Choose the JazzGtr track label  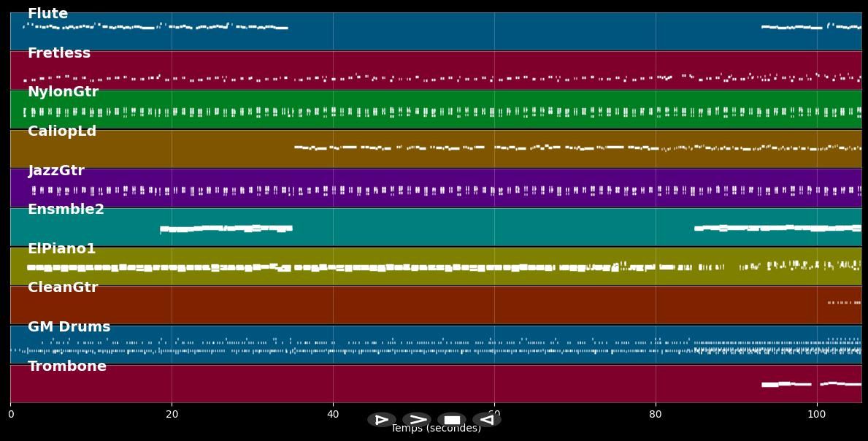[56, 171]
